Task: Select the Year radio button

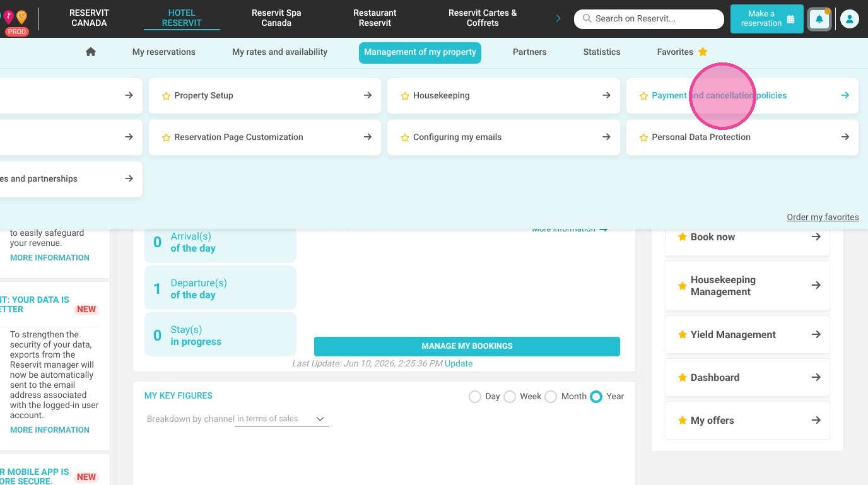Action: point(596,397)
